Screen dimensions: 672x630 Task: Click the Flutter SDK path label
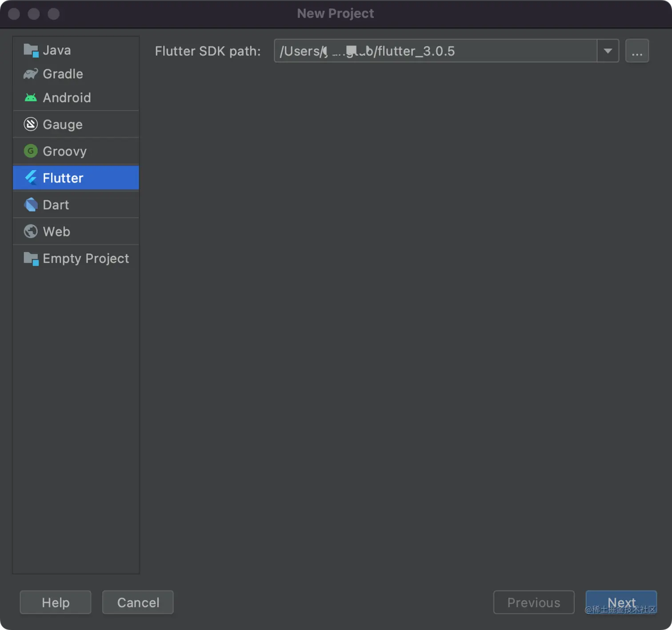(208, 51)
